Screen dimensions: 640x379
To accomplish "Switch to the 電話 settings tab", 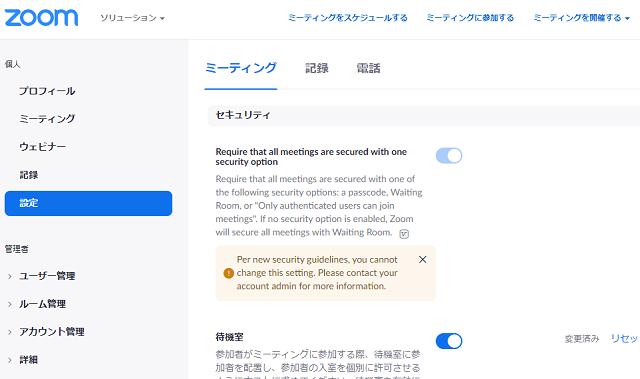I will (368, 68).
